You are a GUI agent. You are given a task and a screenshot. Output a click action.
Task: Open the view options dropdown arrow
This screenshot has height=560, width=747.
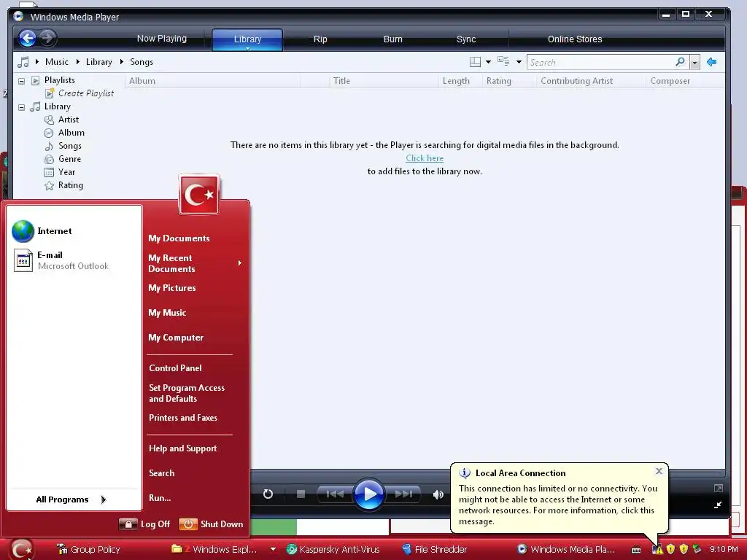[x=519, y=62]
